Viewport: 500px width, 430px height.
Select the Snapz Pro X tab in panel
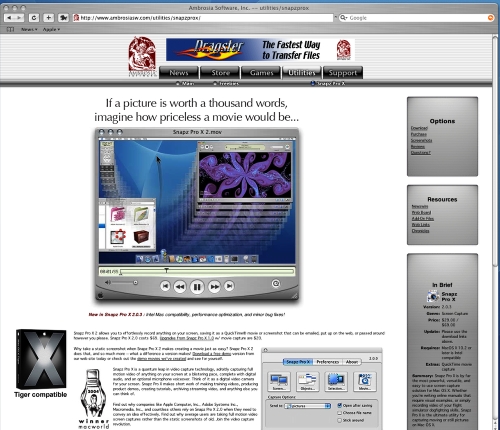298,362
